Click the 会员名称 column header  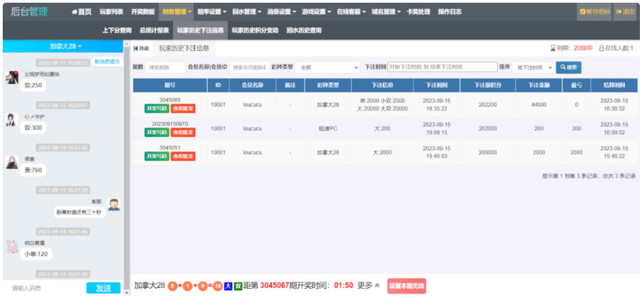pyautogui.click(x=252, y=86)
